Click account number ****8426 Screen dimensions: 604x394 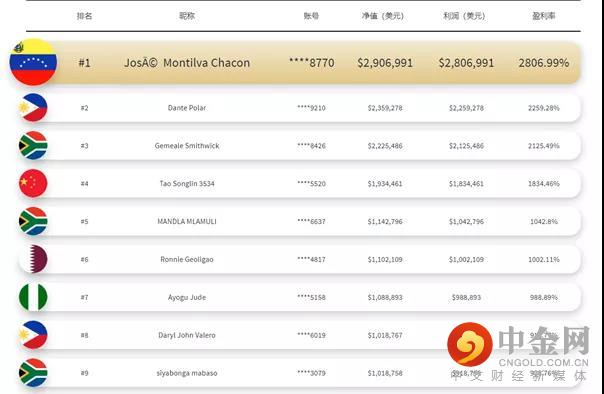pos(311,146)
